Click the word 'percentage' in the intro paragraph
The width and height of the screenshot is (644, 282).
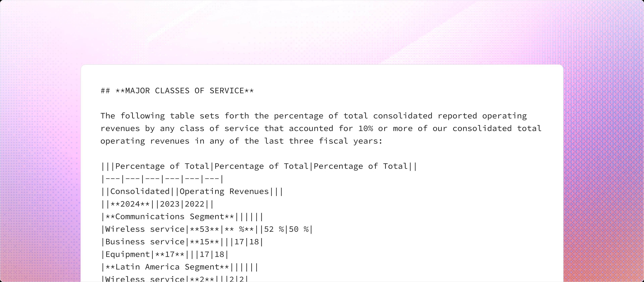pyautogui.click(x=299, y=116)
